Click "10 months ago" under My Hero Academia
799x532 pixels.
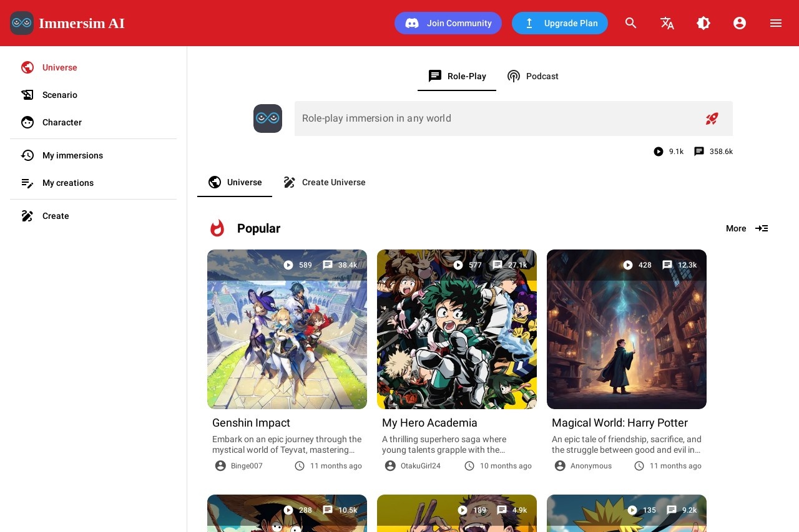click(506, 466)
